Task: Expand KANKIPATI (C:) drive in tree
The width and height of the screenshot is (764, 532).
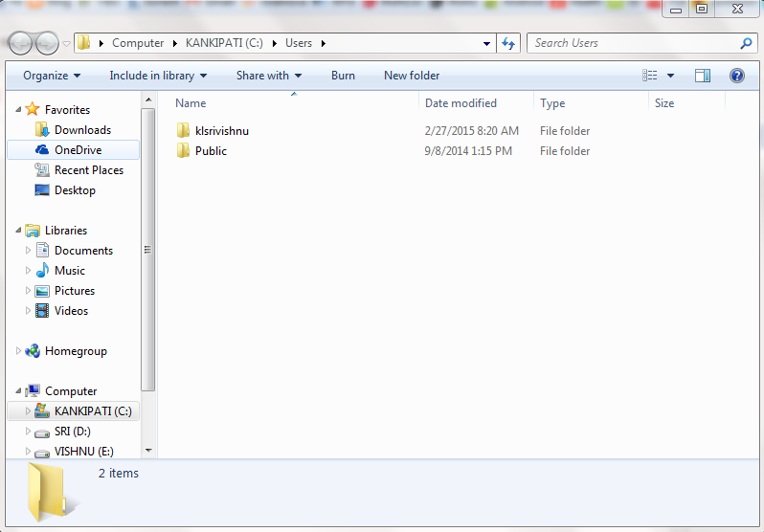Action: click(x=28, y=410)
